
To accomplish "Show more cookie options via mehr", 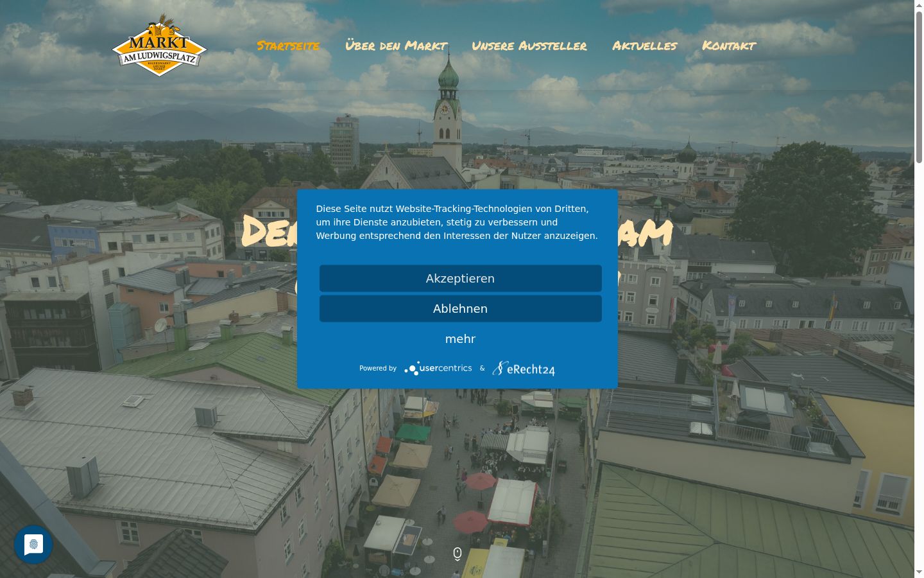I will (x=461, y=338).
